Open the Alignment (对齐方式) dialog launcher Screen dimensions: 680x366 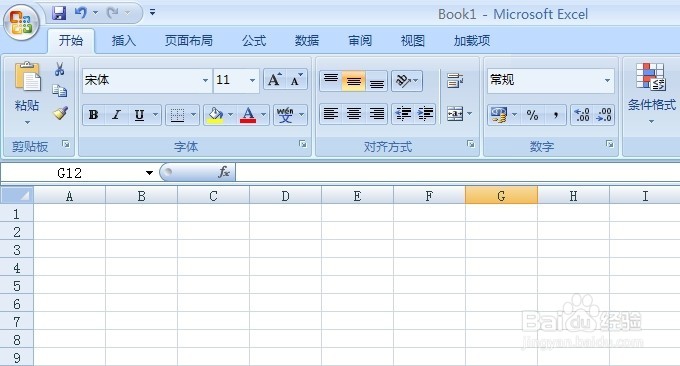(x=471, y=144)
